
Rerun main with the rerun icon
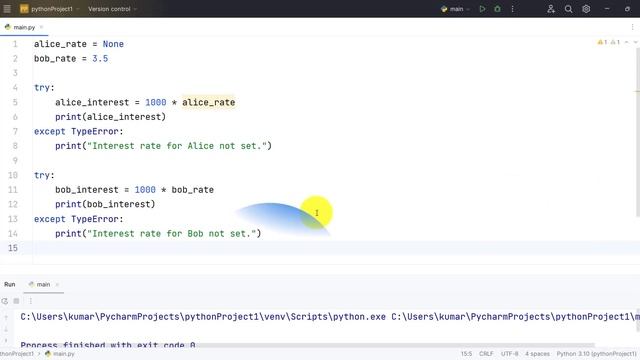pyautogui.click(x=4, y=301)
